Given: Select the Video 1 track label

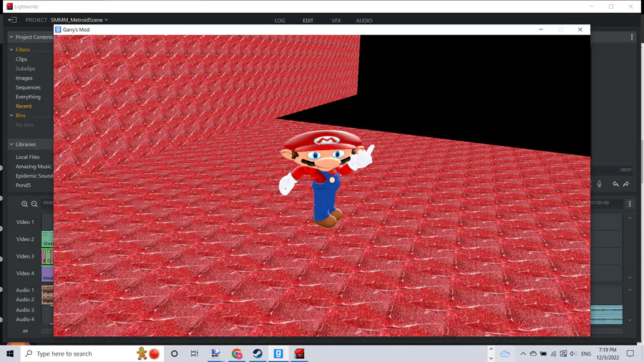Looking at the screenshot, I should click(x=25, y=222).
